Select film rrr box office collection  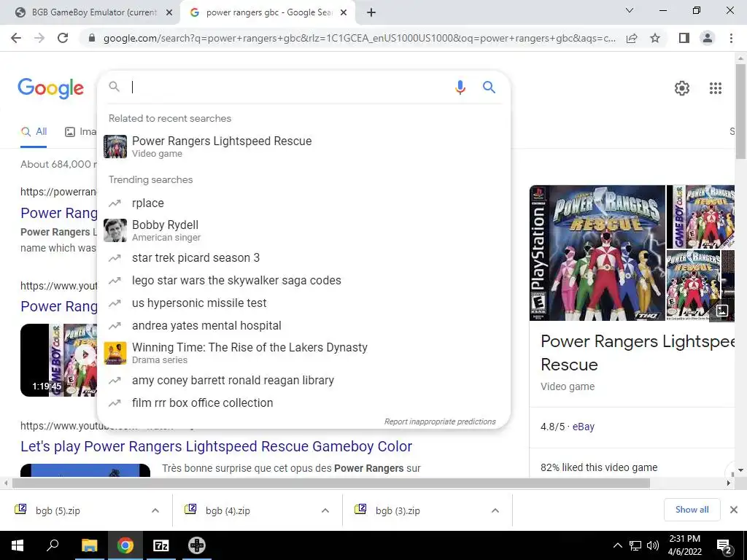pyautogui.click(x=303, y=402)
